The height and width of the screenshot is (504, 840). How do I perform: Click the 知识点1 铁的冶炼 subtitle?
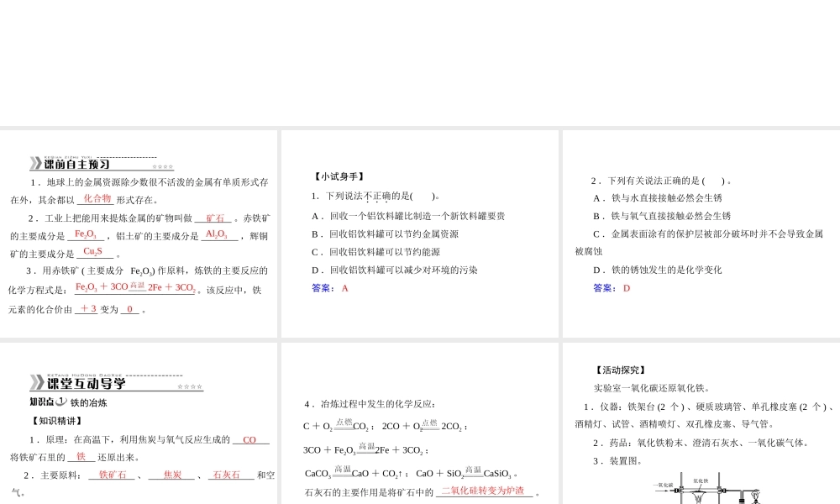click(x=69, y=402)
